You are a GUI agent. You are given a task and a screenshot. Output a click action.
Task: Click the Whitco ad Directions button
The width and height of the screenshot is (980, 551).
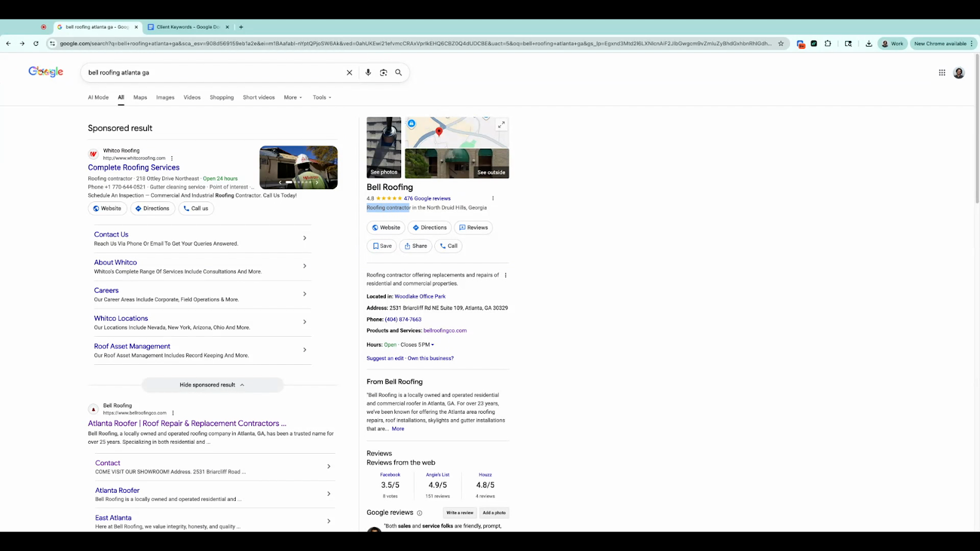click(x=153, y=209)
